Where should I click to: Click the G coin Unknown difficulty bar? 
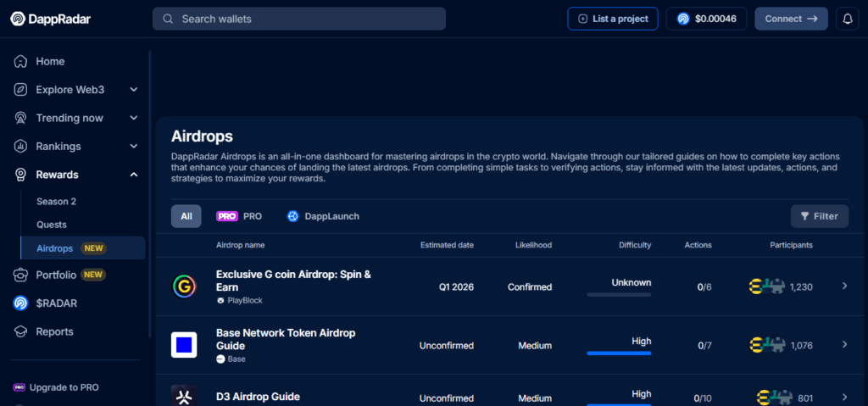click(x=619, y=295)
